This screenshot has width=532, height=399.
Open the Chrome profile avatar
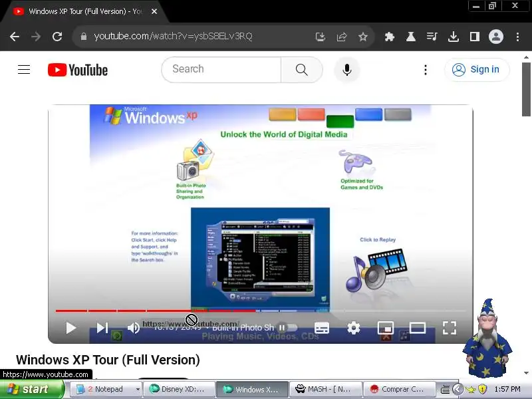pos(495,37)
